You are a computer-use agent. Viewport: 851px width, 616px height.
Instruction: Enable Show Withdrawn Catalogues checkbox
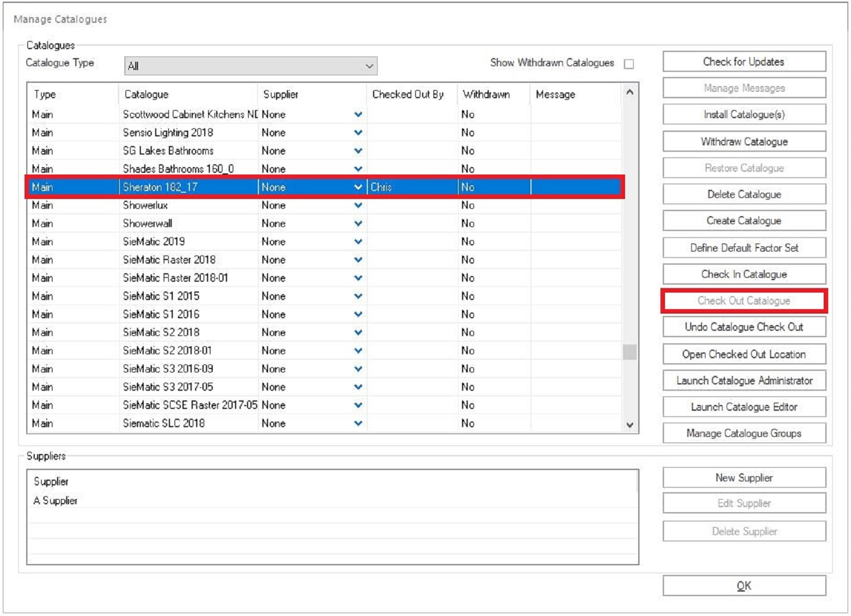click(x=629, y=64)
